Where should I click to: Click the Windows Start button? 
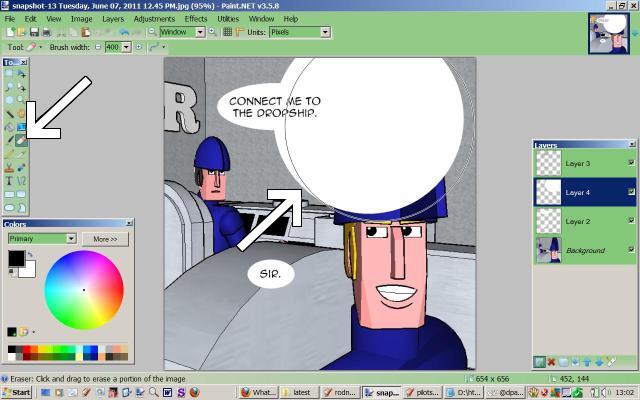(x=16, y=393)
